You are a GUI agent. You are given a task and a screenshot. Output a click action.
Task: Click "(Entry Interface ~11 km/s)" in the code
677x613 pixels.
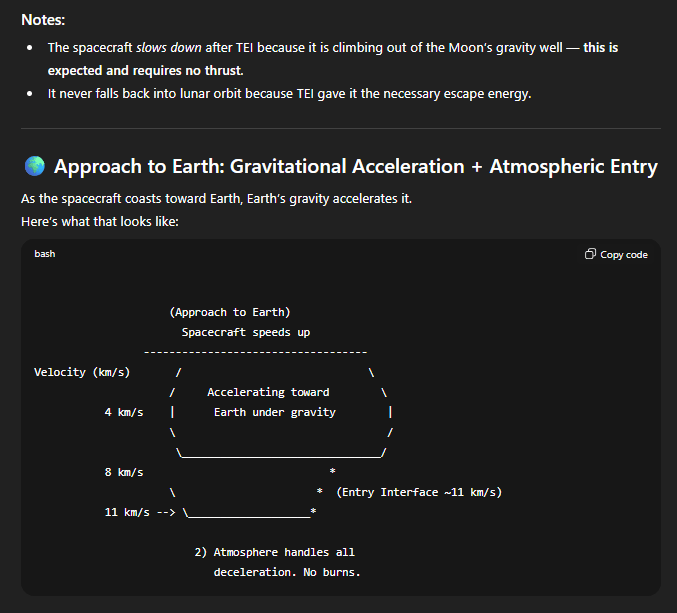coord(419,492)
